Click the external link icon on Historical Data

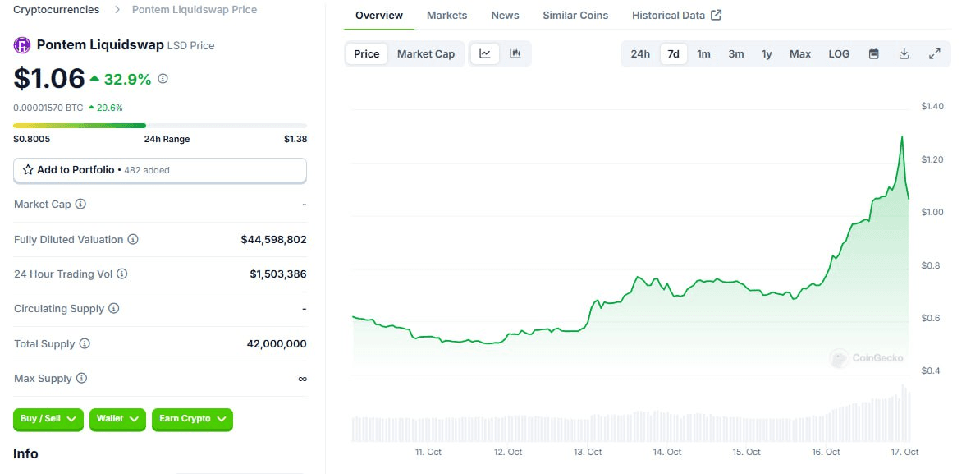point(717,15)
